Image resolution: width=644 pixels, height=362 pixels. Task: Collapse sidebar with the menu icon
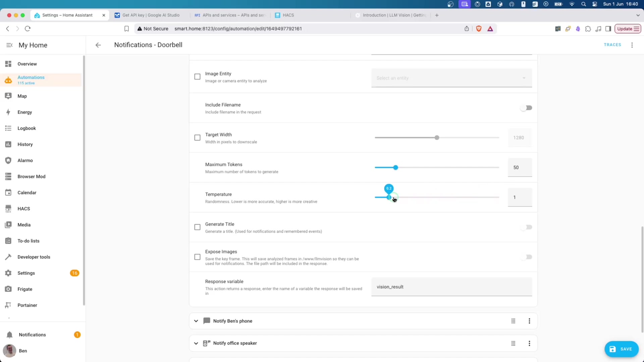point(9,45)
